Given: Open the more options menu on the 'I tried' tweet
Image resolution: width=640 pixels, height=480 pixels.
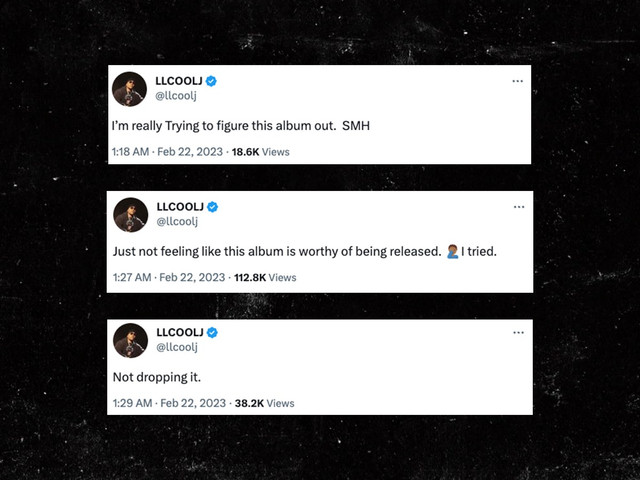Looking at the screenshot, I should coord(519,207).
